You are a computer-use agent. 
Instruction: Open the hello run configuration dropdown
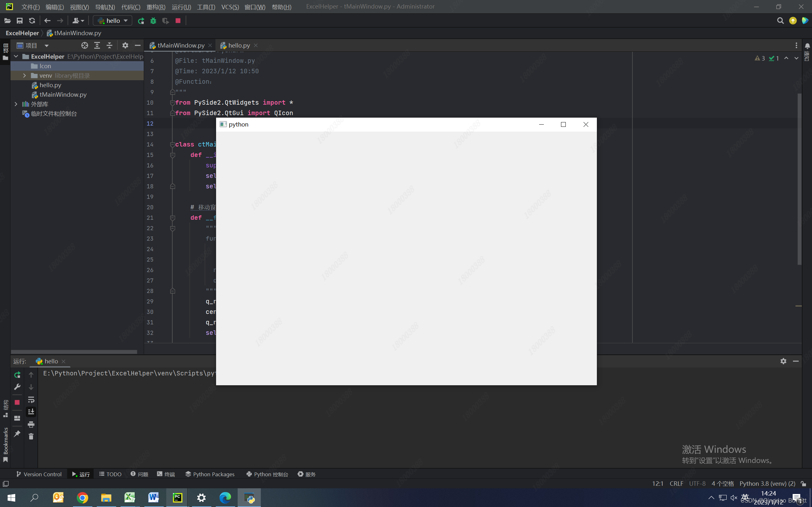pyautogui.click(x=112, y=21)
